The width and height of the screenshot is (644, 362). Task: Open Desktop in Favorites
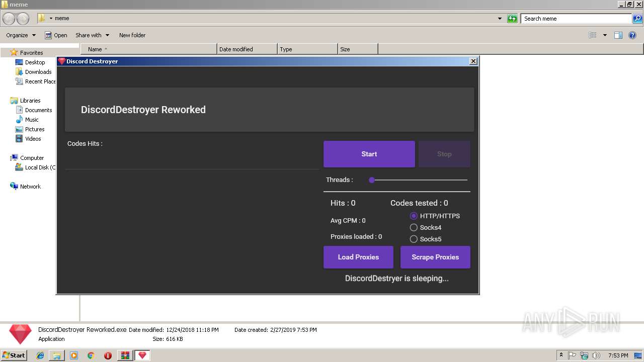(35, 62)
